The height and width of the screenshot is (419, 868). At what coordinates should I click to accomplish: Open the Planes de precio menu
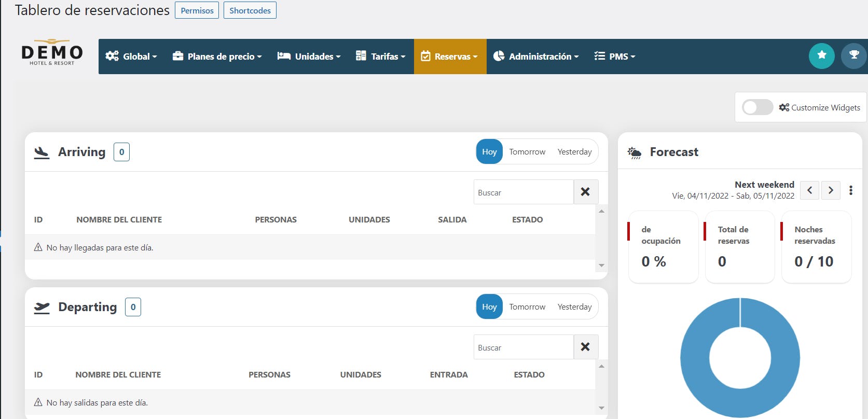point(217,57)
